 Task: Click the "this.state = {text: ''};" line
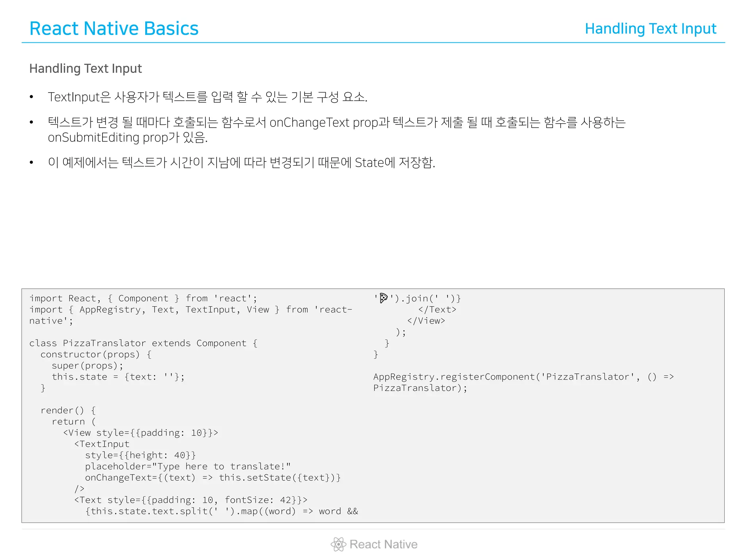click(118, 377)
